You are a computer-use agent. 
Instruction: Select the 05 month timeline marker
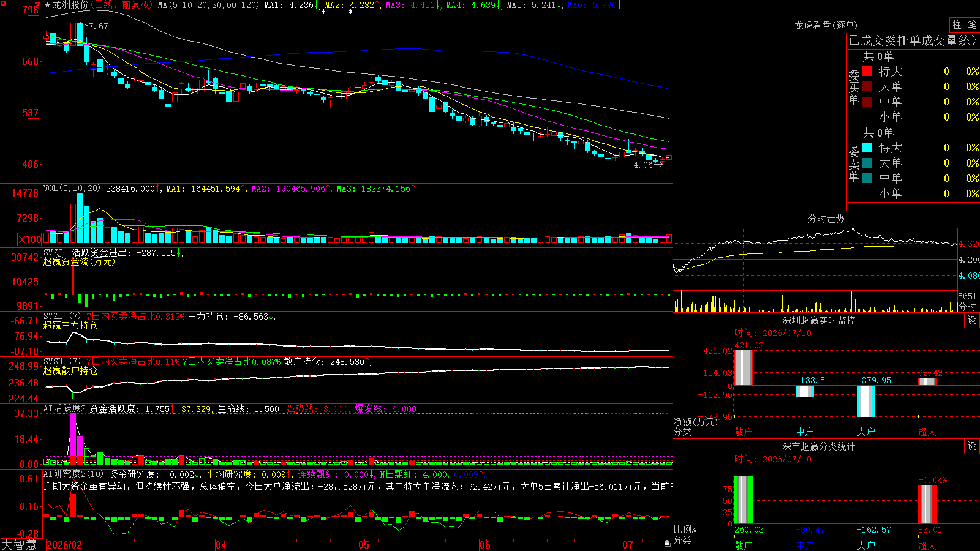(x=364, y=545)
